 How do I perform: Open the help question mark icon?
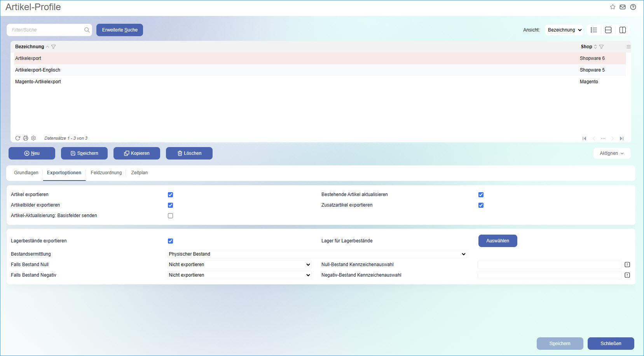(x=633, y=7)
